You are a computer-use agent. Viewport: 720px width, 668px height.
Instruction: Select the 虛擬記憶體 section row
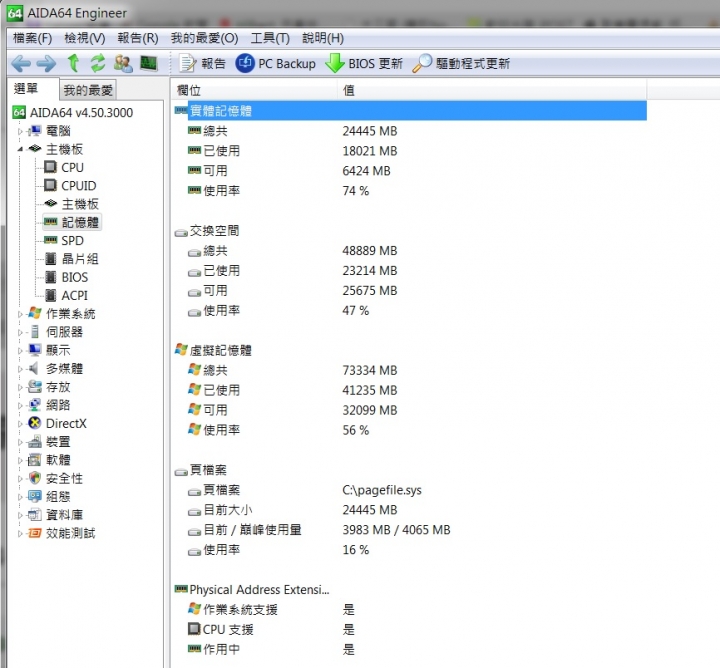click(410, 350)
